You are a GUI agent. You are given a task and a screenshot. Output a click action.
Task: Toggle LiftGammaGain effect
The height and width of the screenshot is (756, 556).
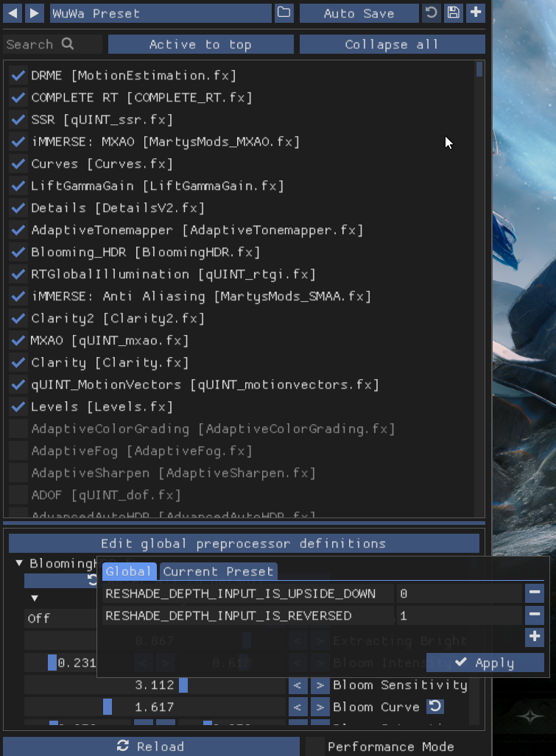(x=18, y=186)
